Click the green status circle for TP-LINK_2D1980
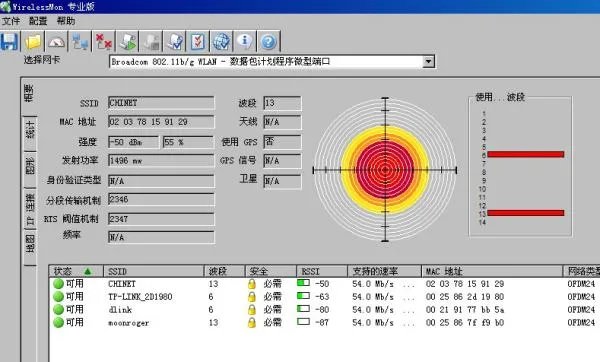Viewport: 600px width, 362px height. (x=58, y=297)
